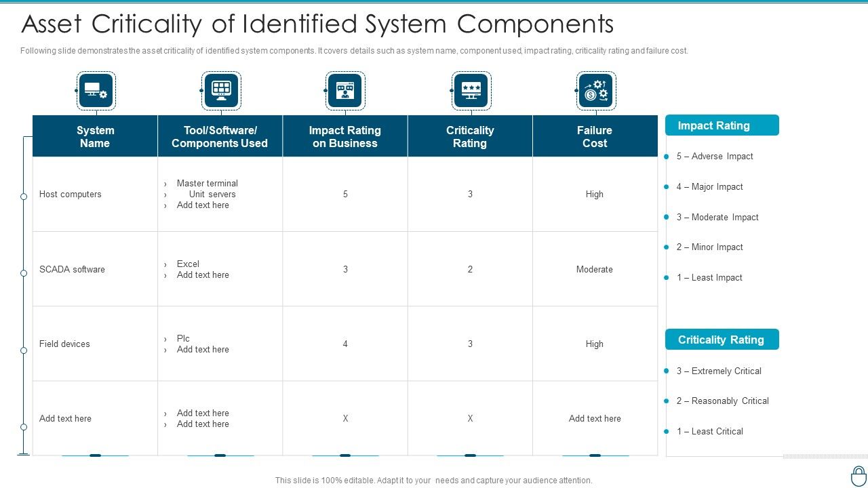
Task: Click the X in last row Impact Rating column
Action: click(x=345, y=418)
